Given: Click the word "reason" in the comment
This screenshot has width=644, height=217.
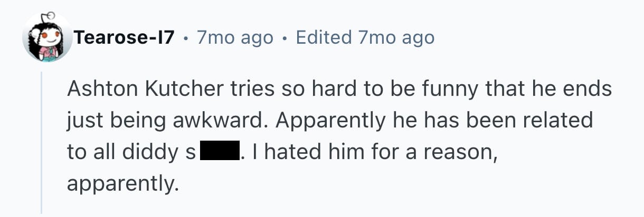Looking at the screenshot, I should click(x=458, y=153).
